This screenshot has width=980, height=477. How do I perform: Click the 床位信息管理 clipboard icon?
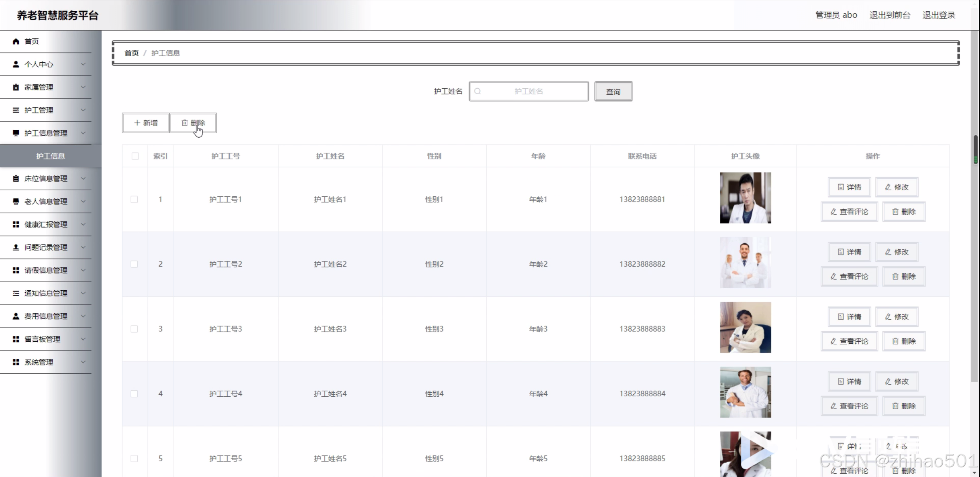point(16,179)
